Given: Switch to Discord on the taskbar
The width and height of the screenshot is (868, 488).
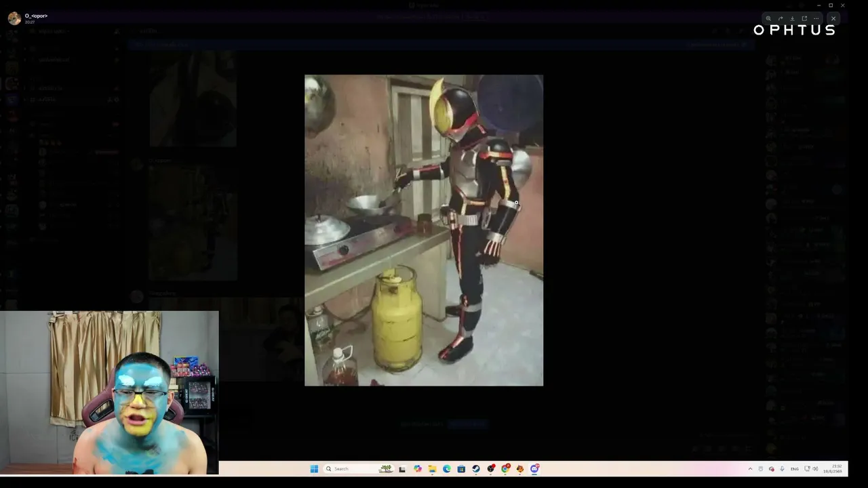Looking at the screenshot, I should (x=534, y=468).
